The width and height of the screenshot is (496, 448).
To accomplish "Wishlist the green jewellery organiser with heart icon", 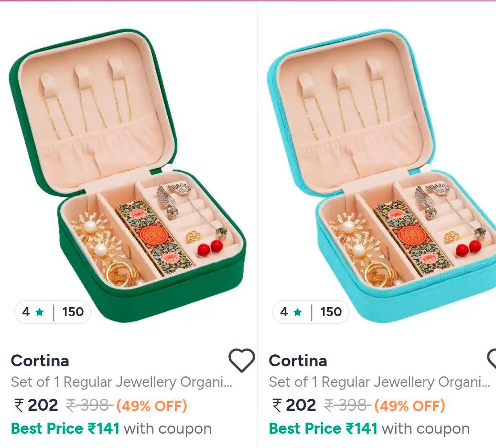I will 241,361.
